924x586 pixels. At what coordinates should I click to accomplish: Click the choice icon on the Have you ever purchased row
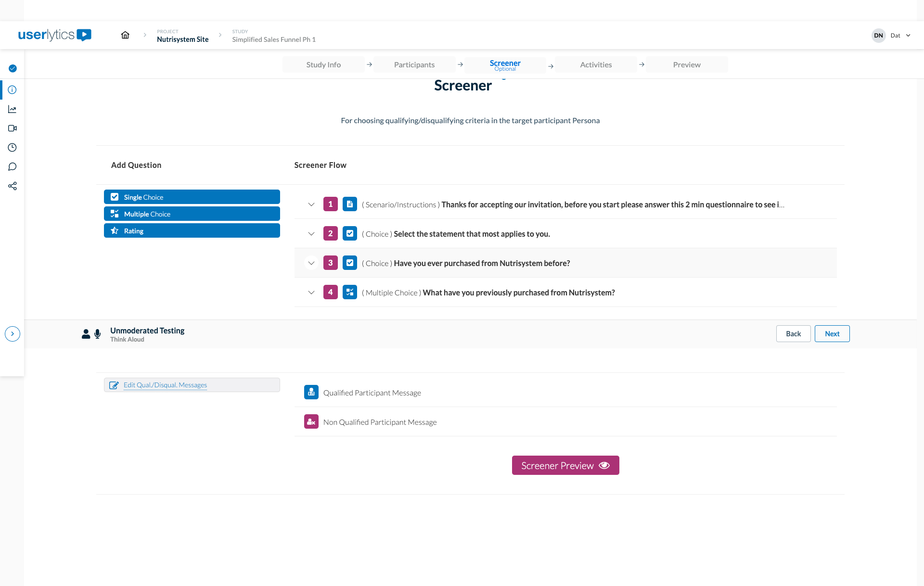(350, 263)
